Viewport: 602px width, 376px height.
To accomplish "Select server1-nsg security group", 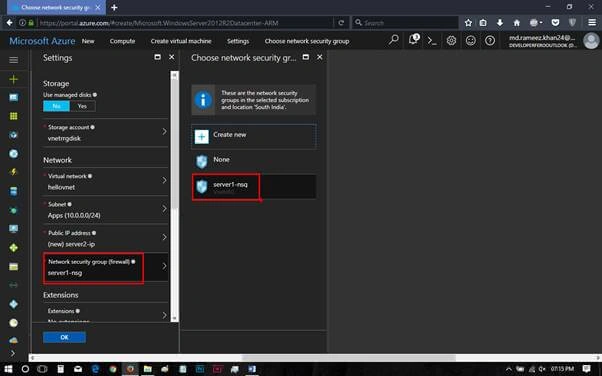I will [254, 187].
